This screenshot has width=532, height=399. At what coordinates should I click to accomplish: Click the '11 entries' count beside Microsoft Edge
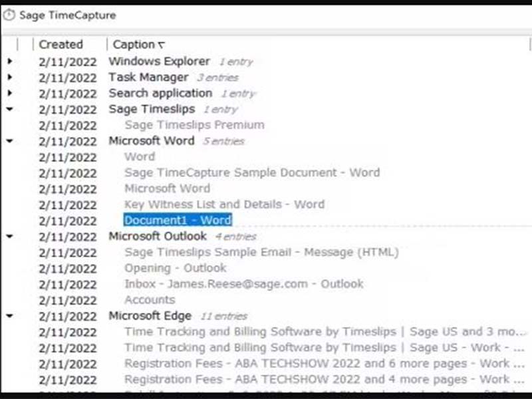[x=223, y=317]
